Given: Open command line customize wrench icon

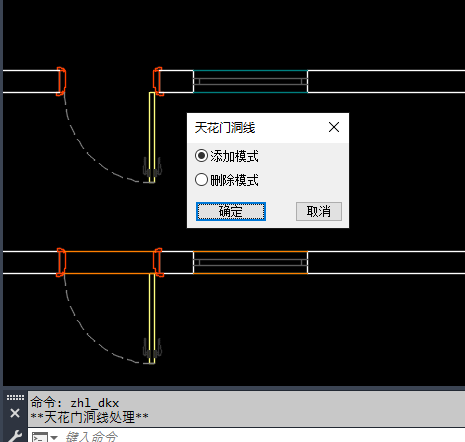Looking at the screenshot, I should coord(15,435).
